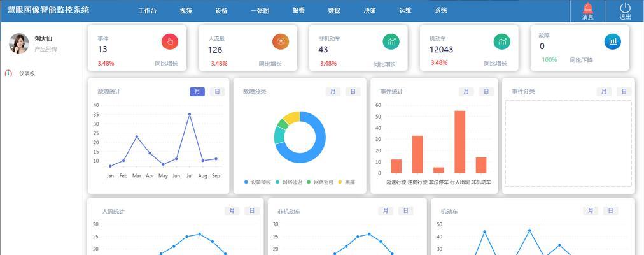
Task: Toggle 网络延迟 legend teal dot
Action: 277,182
